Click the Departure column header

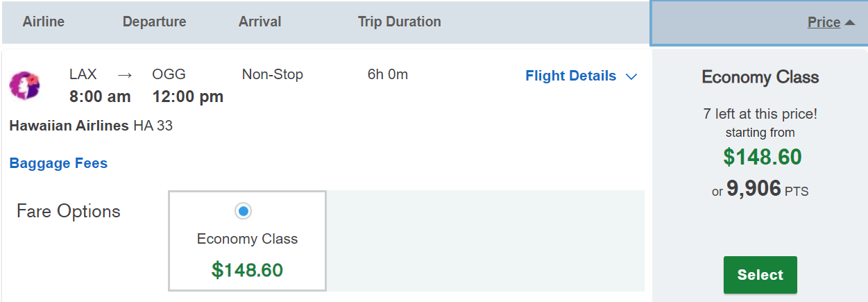click(154, 22)
